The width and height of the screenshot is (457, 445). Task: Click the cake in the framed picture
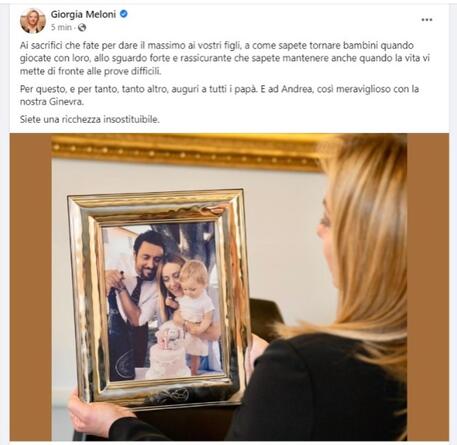(168, 353)
